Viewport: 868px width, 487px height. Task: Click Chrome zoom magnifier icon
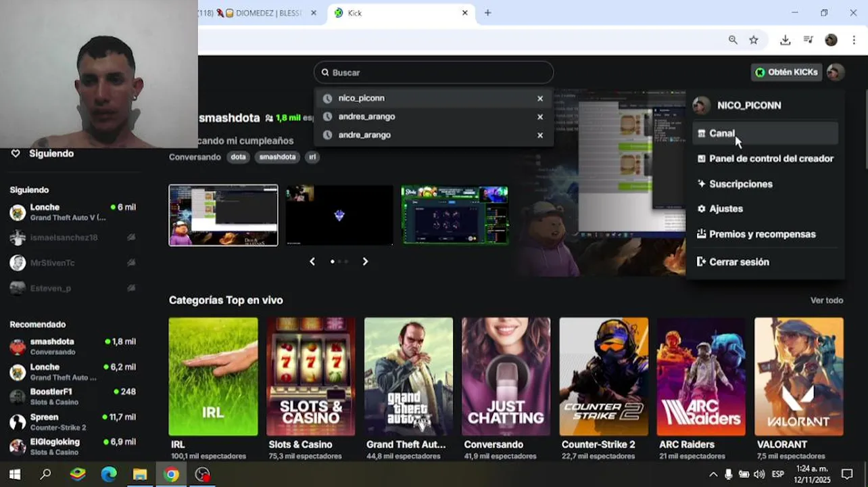[733, 40]
